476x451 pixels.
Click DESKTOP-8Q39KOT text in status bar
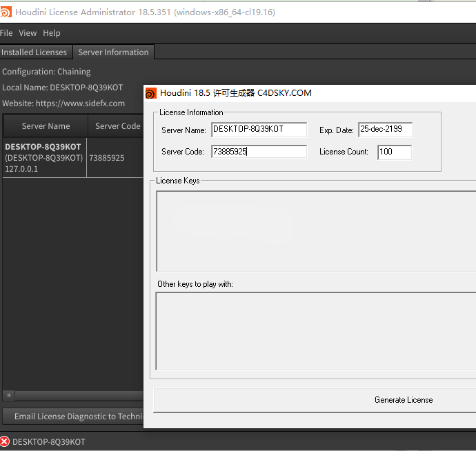click(49, 442)
